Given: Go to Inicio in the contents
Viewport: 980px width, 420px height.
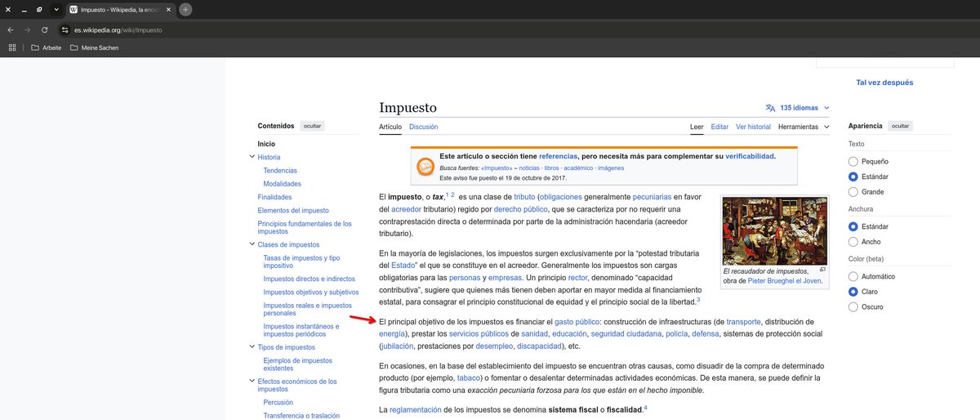Looking at the screenshot, I should point(266,144).
